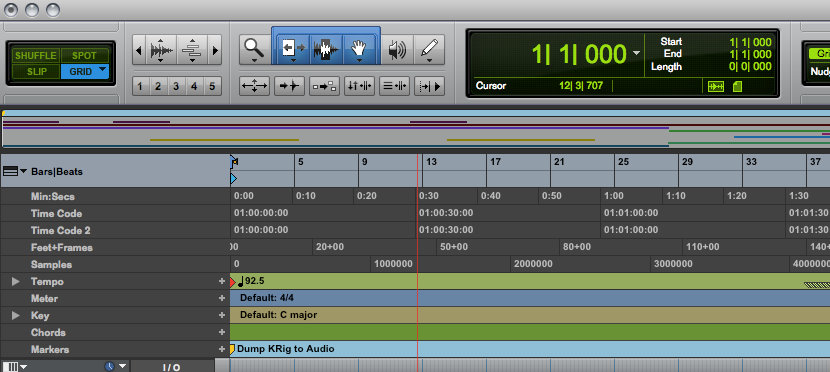Enable Slip edit mode
This screenshot has height=372, width=830.
pos(35,71)
